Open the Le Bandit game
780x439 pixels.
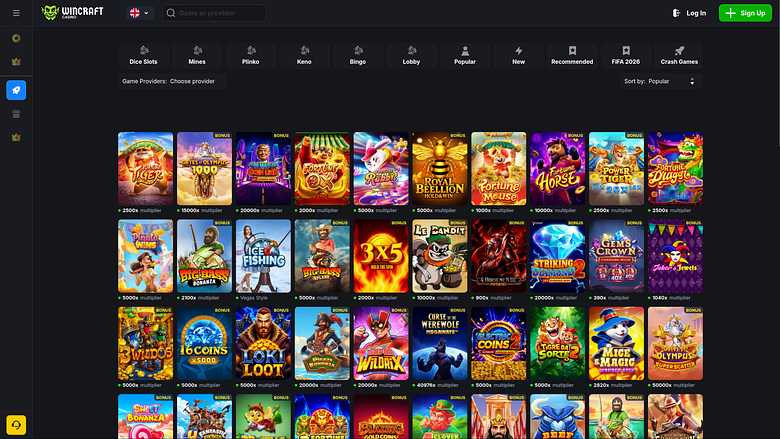click(x=440, y=256)
